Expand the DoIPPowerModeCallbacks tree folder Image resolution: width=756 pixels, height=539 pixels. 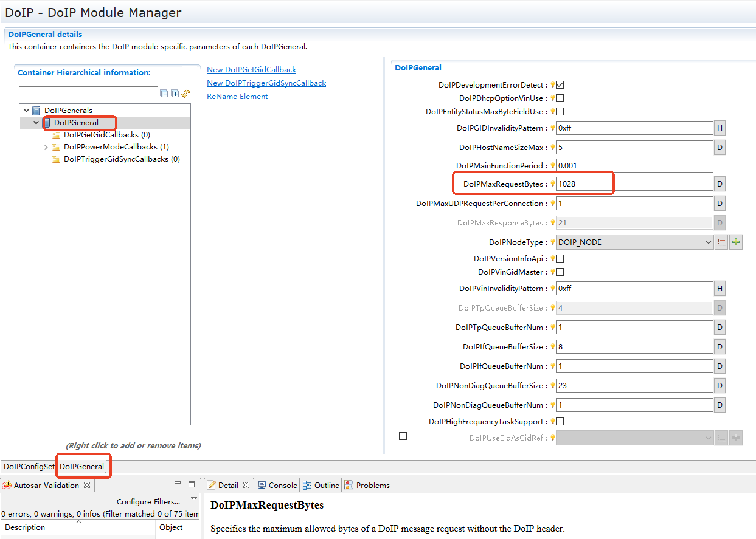pos(46,147)
